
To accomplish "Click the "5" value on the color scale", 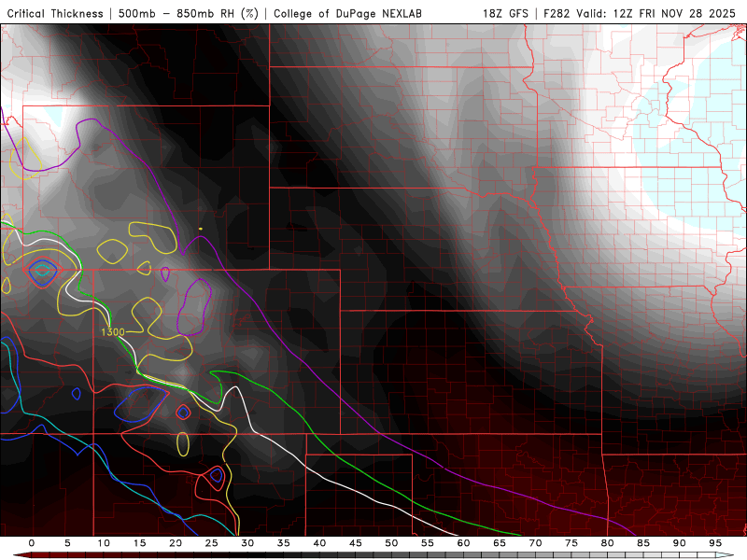I will [67, 543].
